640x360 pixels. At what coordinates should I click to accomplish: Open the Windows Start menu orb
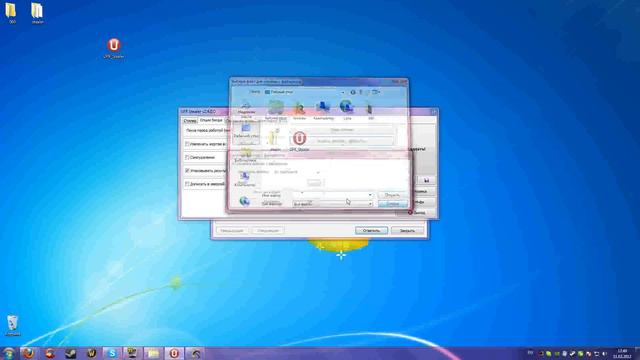pyautogui.click(x=8, y=353)
